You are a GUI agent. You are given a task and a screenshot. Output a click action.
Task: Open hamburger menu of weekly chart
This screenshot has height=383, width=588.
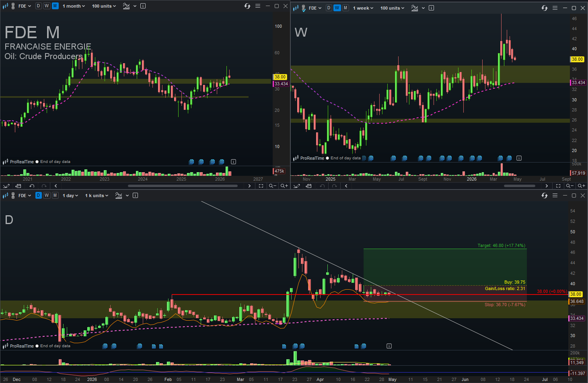click(555, 8)
